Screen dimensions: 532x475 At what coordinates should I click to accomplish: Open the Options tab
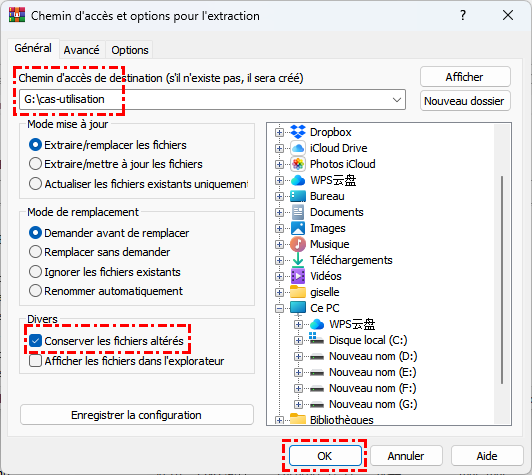point(130,50)
